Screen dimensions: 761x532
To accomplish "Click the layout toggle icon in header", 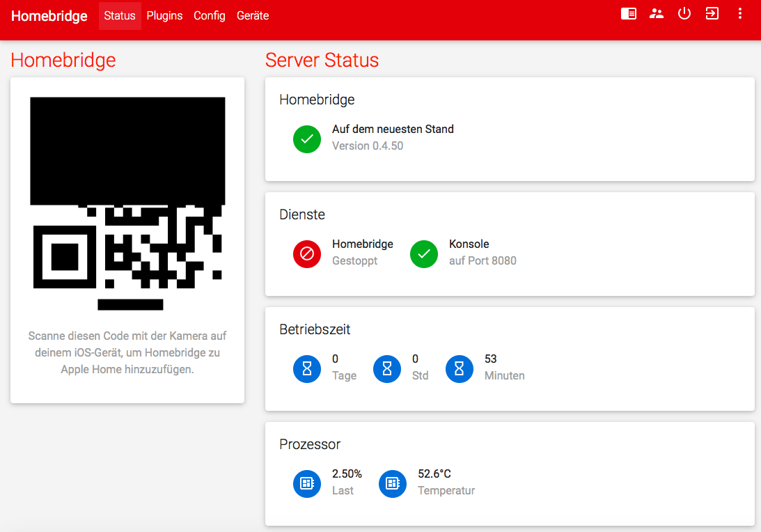I will (629, 14).
